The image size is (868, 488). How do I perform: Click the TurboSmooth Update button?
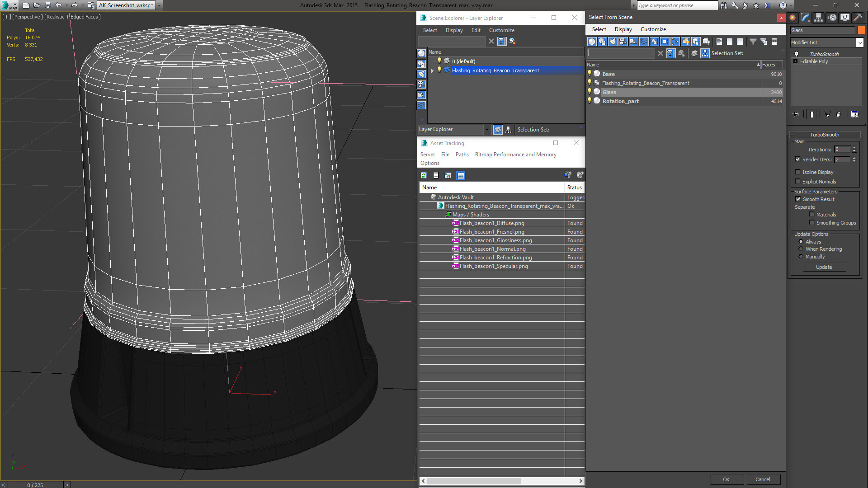[824, 267]
